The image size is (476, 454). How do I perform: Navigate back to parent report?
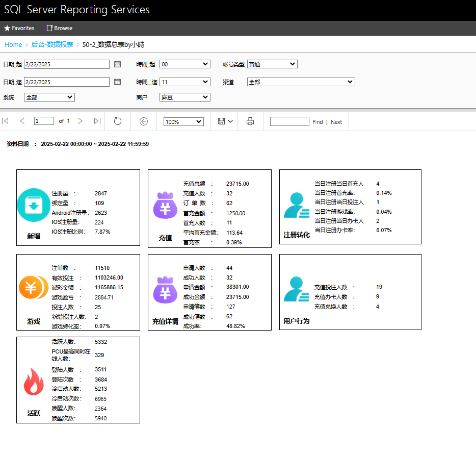(144, 121)
